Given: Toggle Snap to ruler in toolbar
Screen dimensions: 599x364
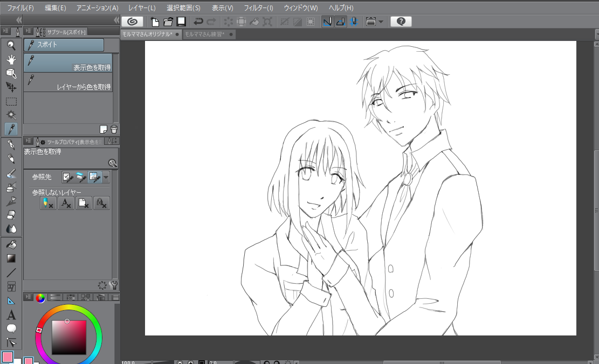Looking at the screenshot, I should (x=327, y=22).
